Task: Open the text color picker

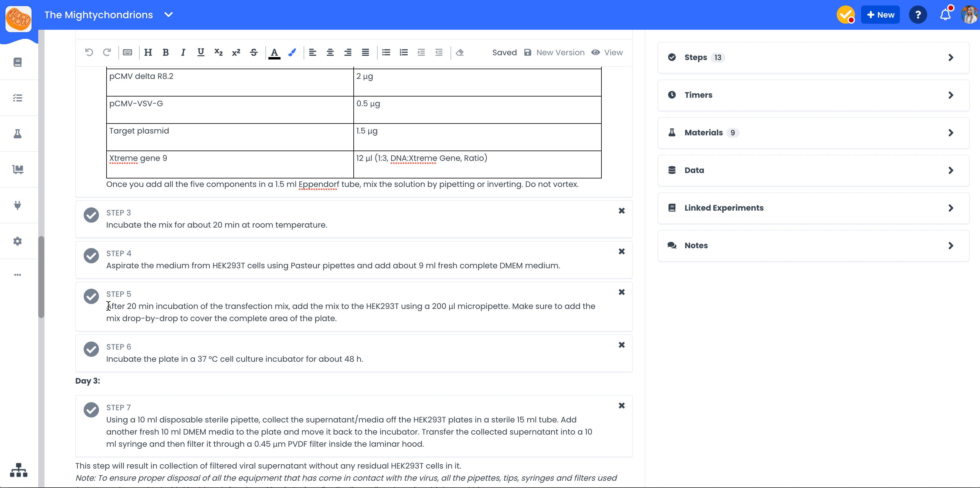Action: (x=274, y=53)
